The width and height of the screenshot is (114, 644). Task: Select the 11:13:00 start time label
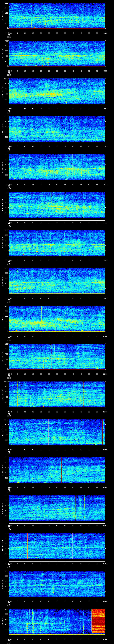(x=9, y=487)
